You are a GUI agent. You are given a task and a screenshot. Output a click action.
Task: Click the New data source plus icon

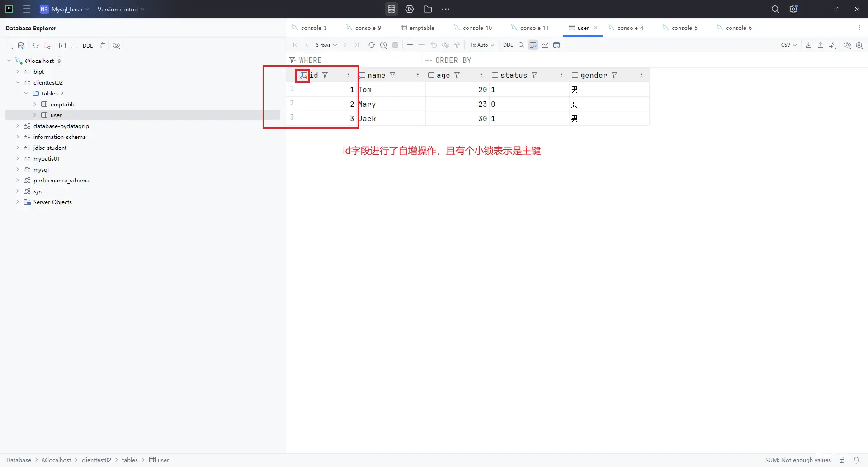pyautogui.click(x=9, y=45)
